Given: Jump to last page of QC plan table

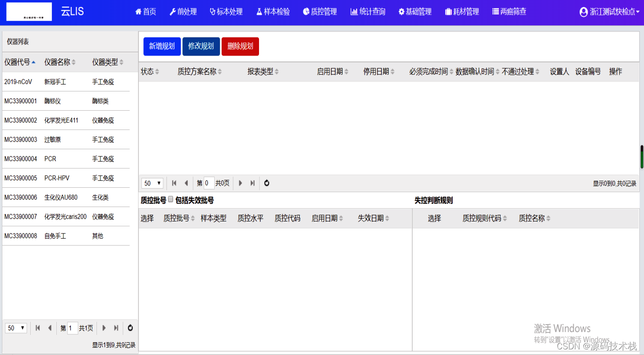Looking at the screenshot, I should [252, 183].
